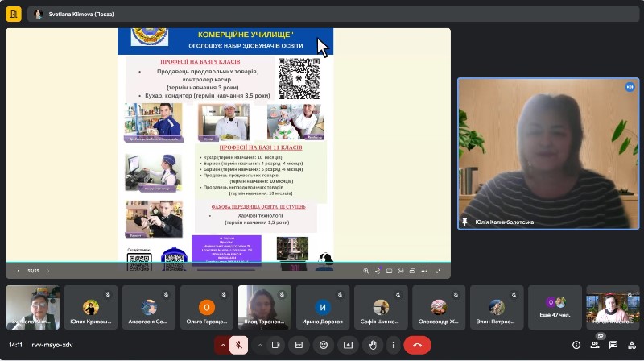
Task: Open presentation more options ellipsis
Action: [424, 271]
